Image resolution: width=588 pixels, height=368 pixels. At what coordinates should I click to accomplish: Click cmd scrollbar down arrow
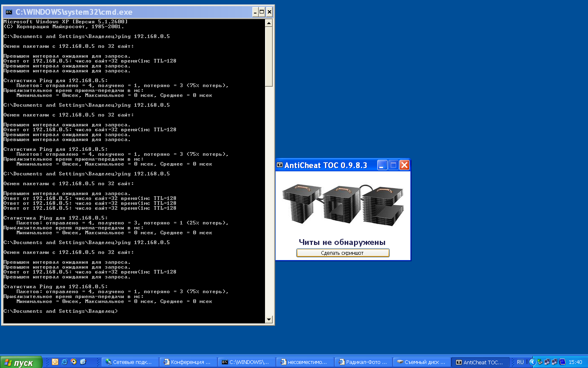pos(269,319)
